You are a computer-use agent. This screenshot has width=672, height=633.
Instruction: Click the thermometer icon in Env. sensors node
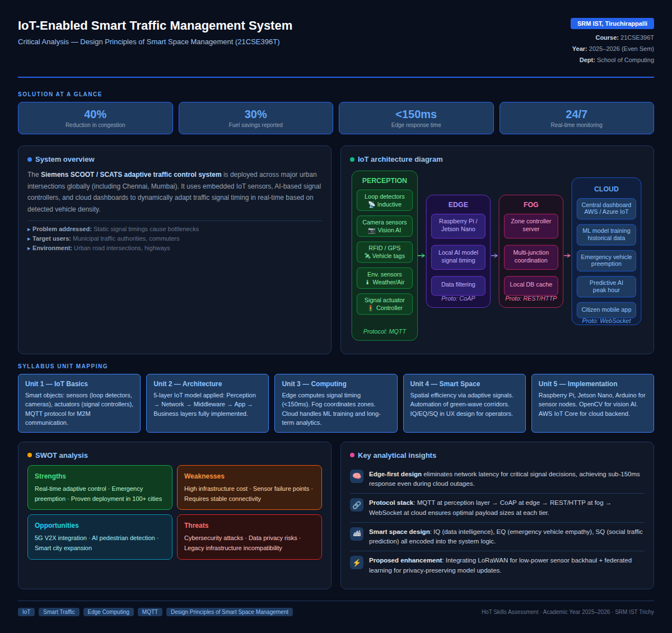coord(367,282)
